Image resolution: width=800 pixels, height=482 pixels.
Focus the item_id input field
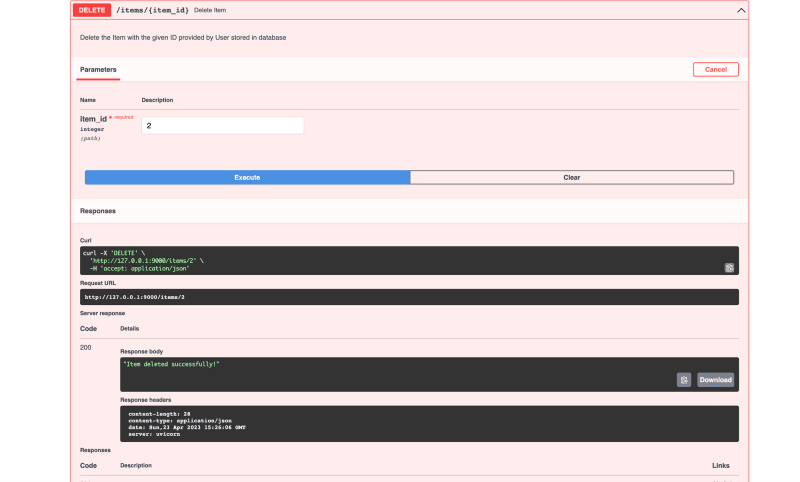222,125
